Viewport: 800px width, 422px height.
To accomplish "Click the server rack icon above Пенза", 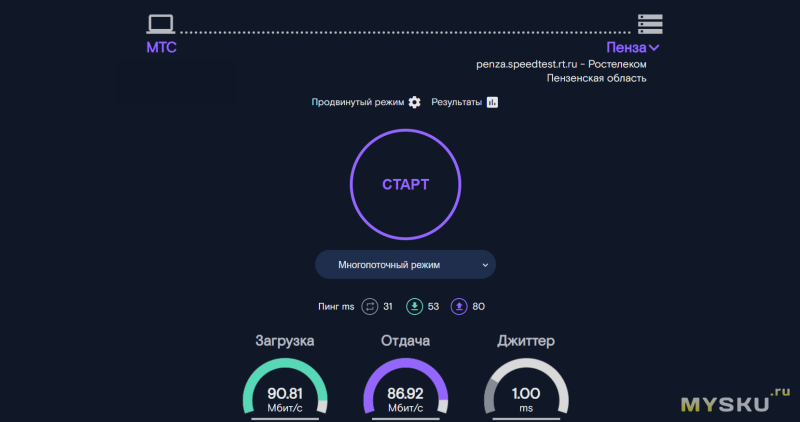I will [x=650, y=24].
